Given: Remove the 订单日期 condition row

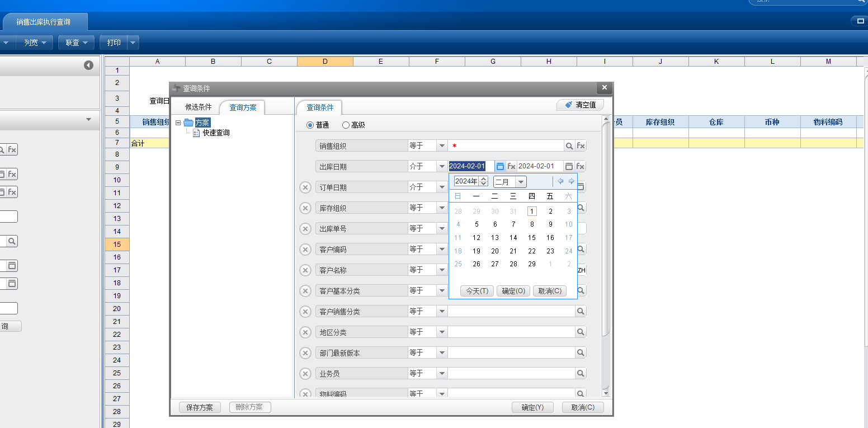Looking at the screenshot, I should (x=305, y=187).
